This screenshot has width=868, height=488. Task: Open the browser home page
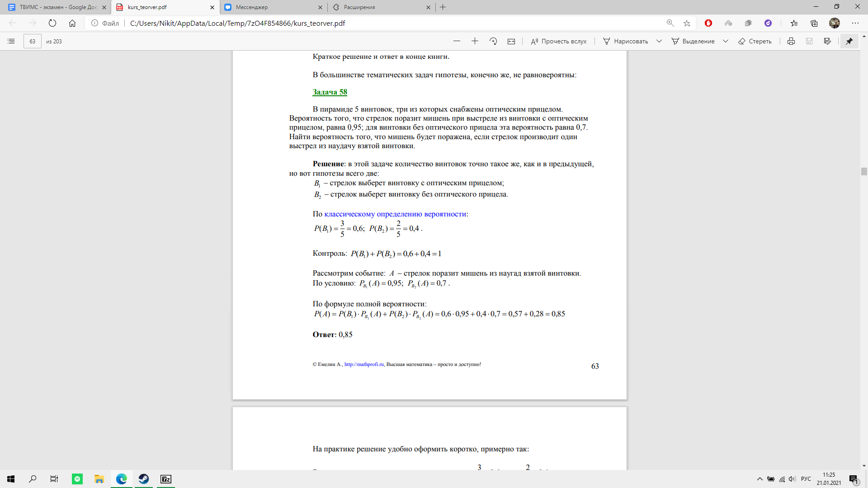[72, 23]
